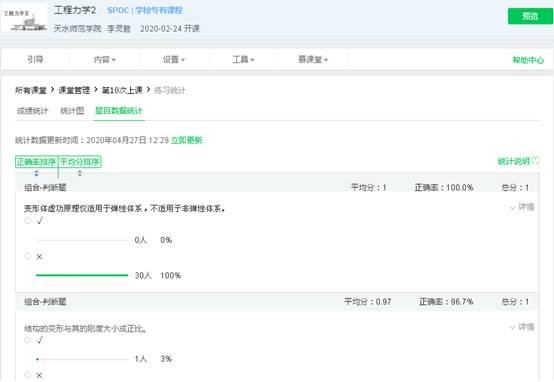
Task: Click the 立即更新 link
Action: pos(187,140)
